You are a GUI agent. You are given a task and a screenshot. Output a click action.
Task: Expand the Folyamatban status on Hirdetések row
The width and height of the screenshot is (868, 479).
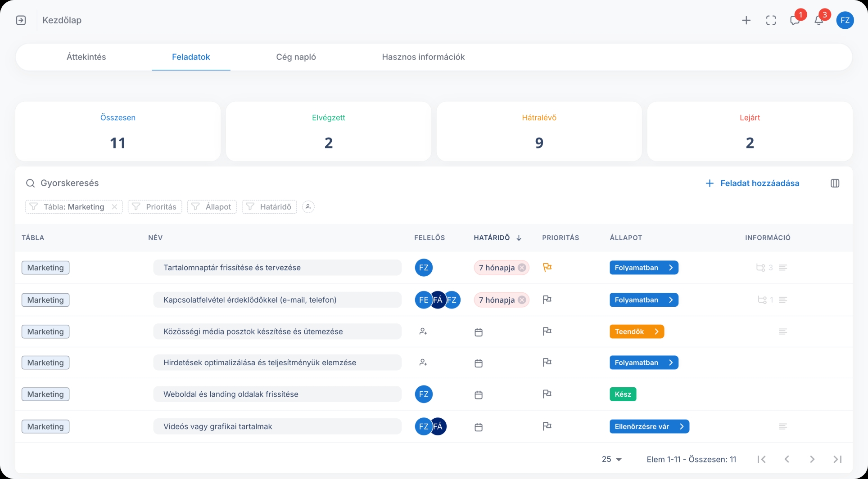(670, 363)
